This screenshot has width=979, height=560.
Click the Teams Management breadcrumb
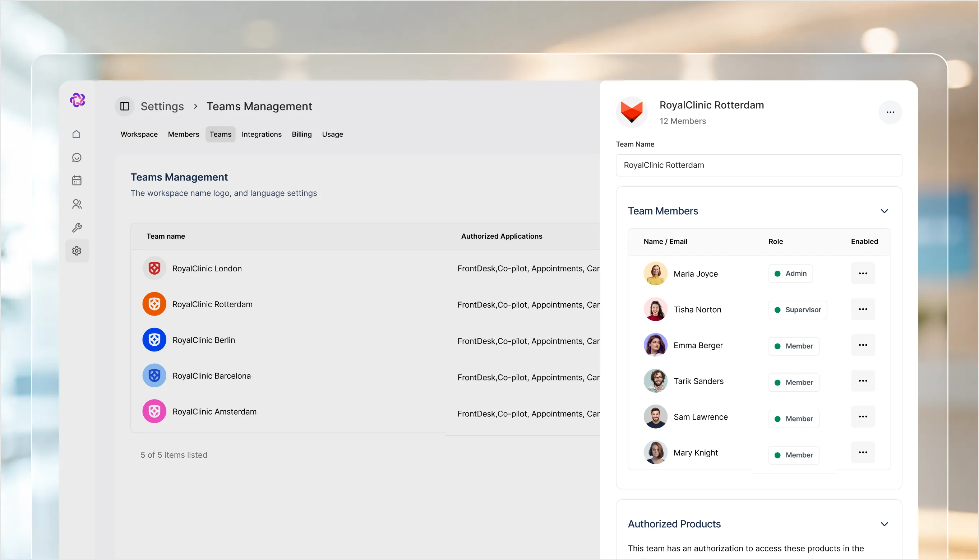(x=259, y=106)
